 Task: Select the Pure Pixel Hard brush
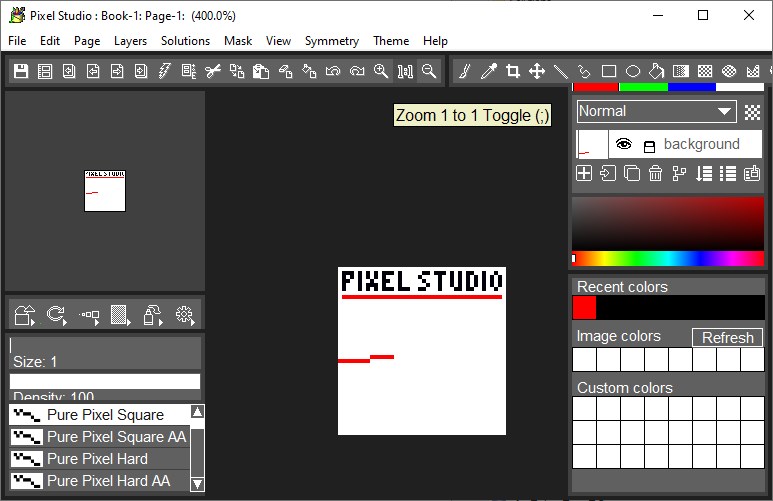(x=99, y=459)
